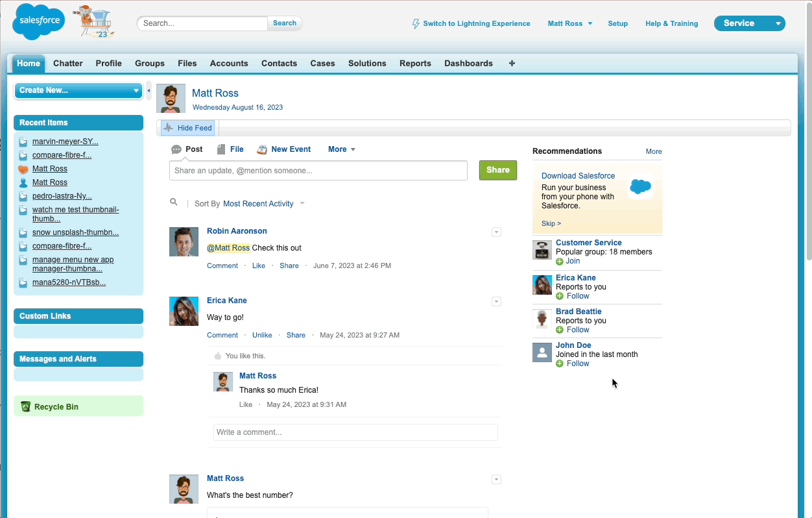Screen dimensions: 812x518
Task: Click the '23 seasonal mascot logo
Action: 95,22
